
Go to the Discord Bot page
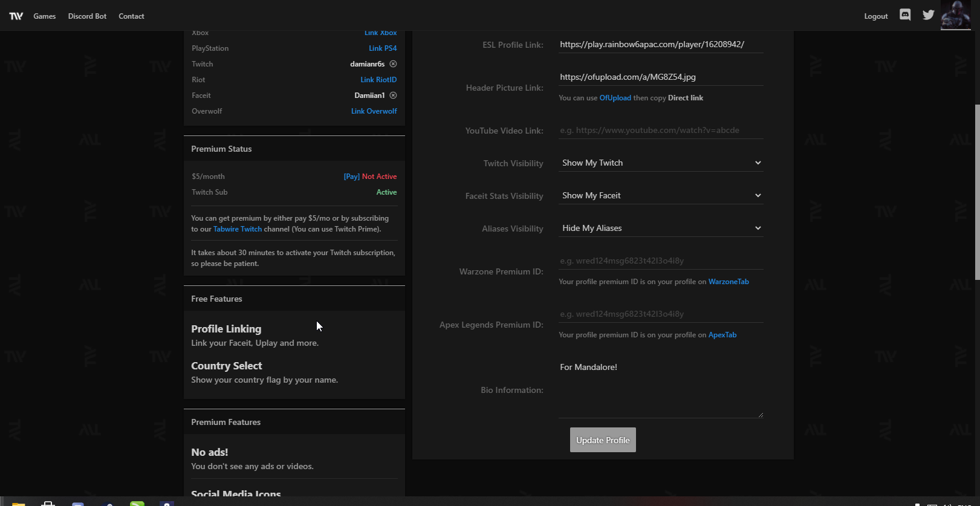click(x=87, y=16)
